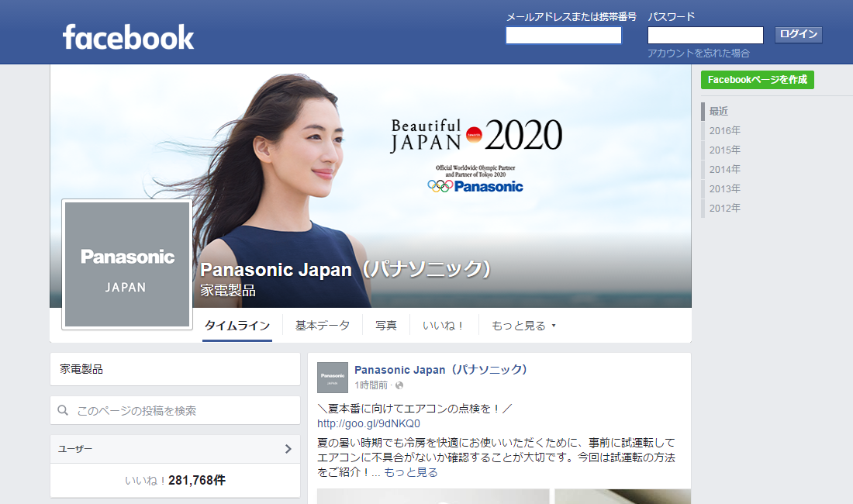Focus the email or phone number field
The height and width of the screenshot is (504, 853).
[x=564, y=36]
